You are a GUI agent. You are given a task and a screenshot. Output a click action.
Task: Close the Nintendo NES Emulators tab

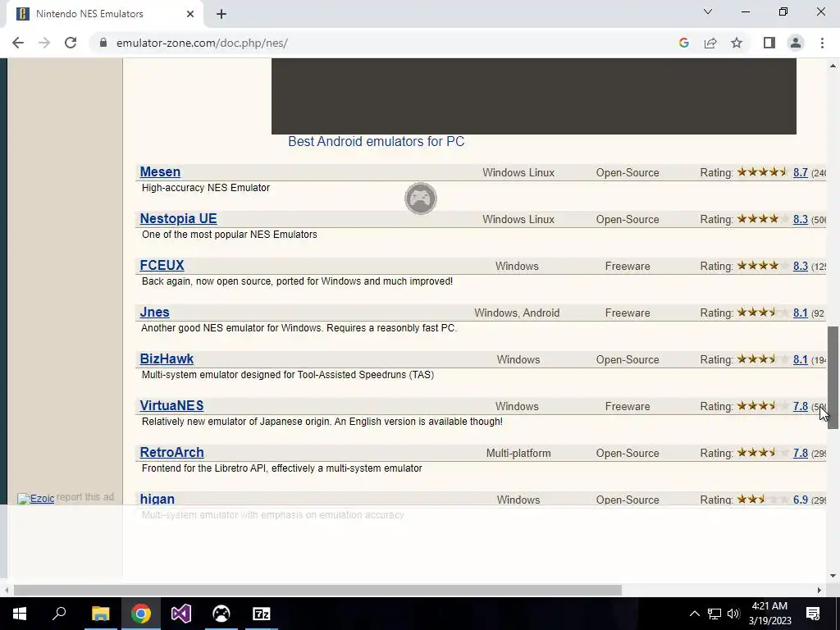(190, 14)
